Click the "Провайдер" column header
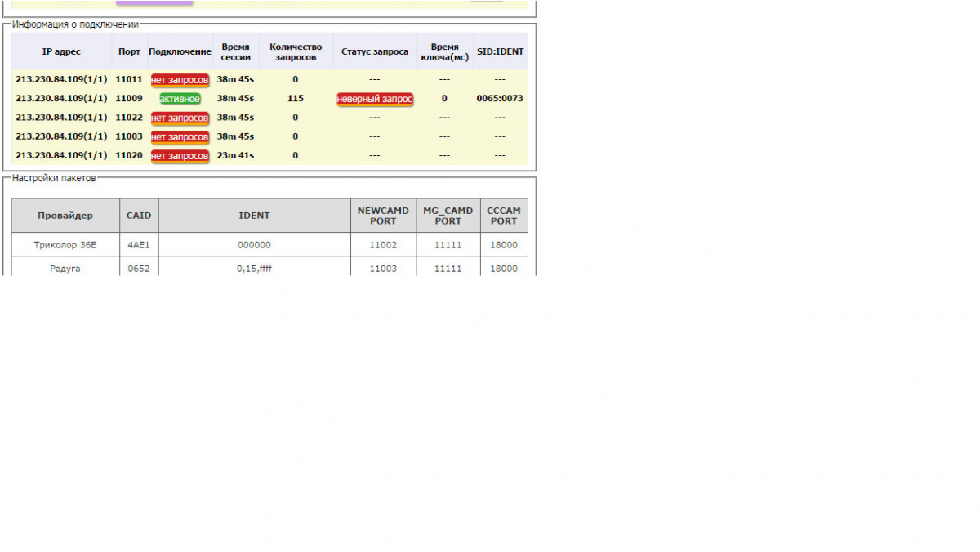This screenshot has height=552, width=980. click(x=65, y=216)
